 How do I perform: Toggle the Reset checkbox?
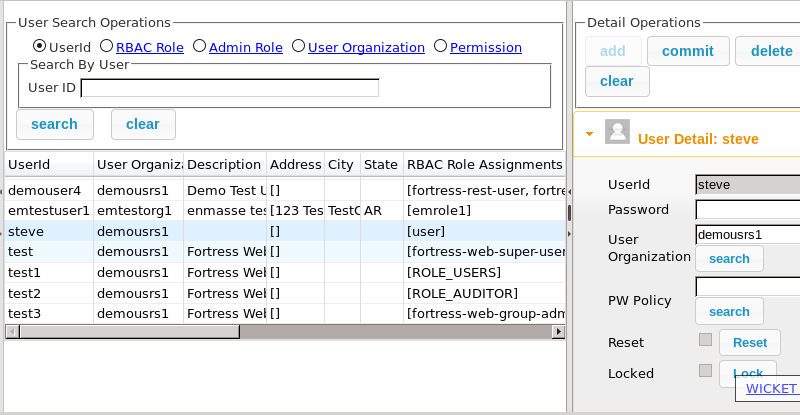tap(705, 339)
